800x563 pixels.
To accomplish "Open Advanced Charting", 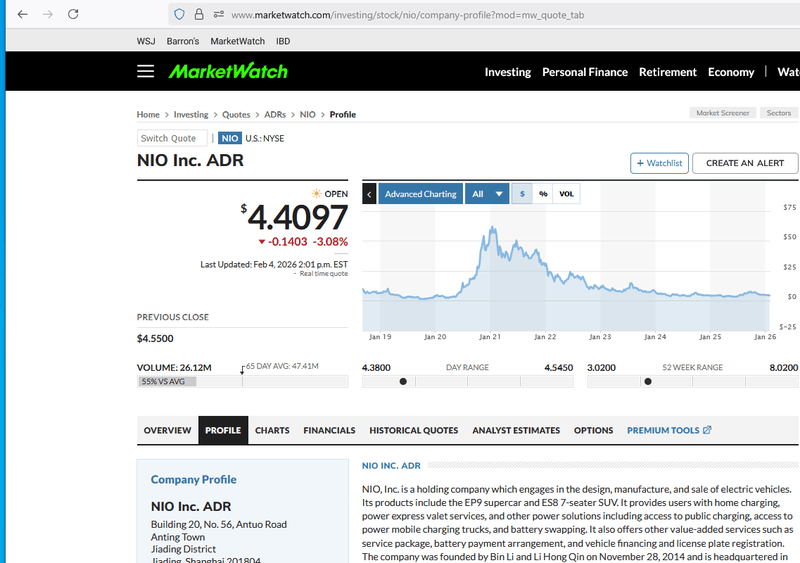I will 420,194.
